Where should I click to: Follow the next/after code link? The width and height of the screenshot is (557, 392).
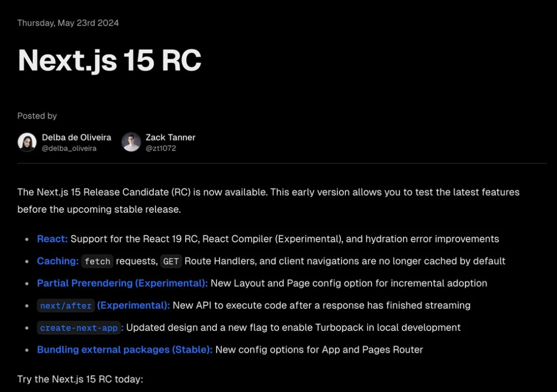coord(65,305)
